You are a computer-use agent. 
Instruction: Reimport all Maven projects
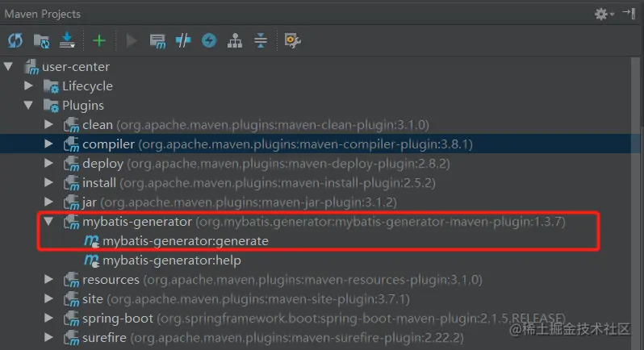15,40
